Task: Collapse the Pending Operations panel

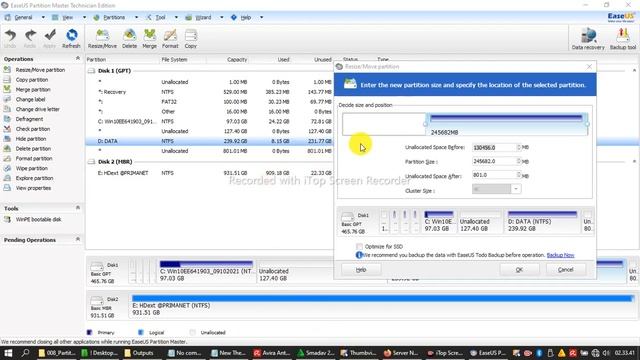Action: pos(78,240)
